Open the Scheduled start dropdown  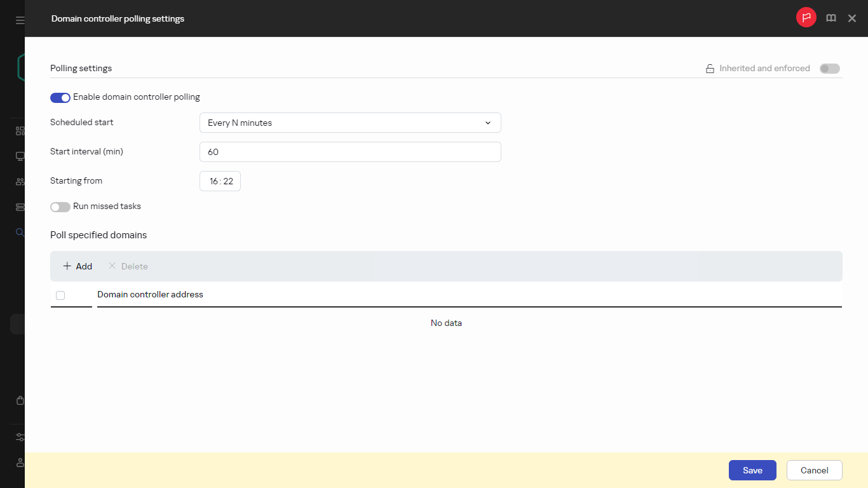[350, 122]
